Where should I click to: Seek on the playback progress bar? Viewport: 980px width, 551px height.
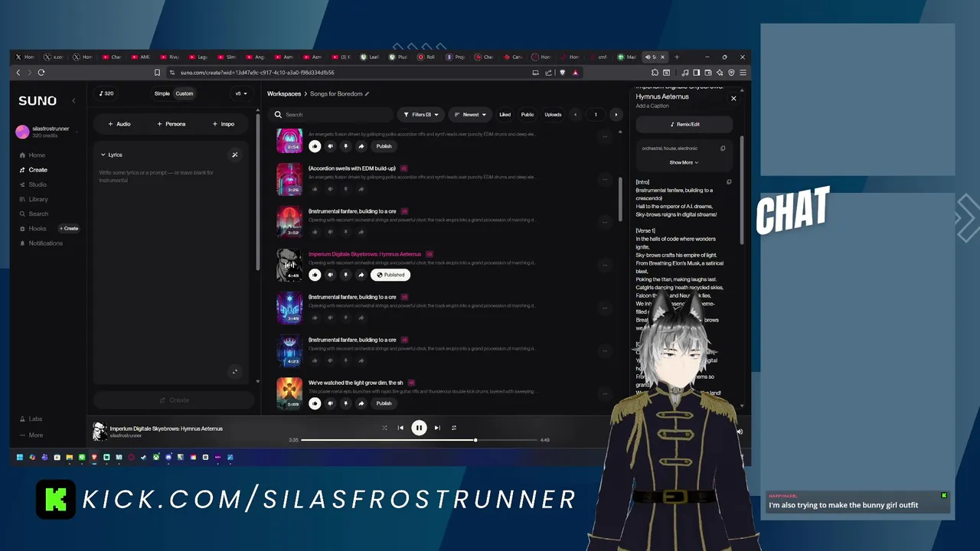coord(419,440)
